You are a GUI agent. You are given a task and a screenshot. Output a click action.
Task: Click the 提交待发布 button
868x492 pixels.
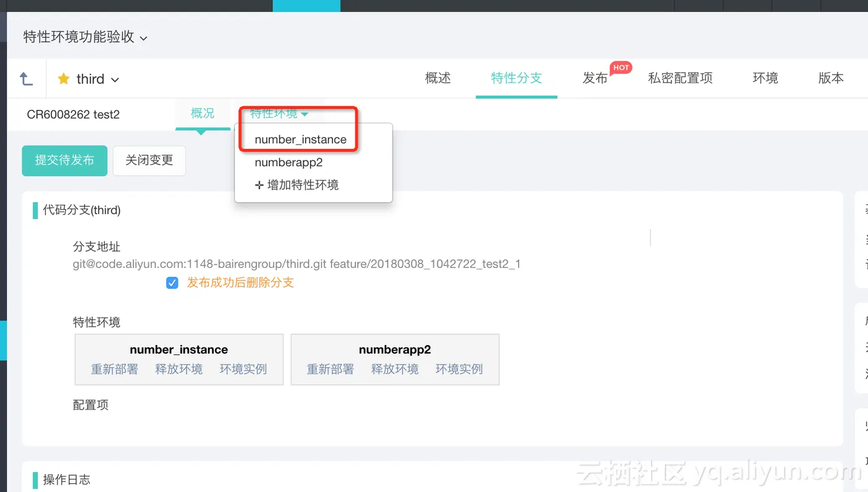[x=64, y=161]
